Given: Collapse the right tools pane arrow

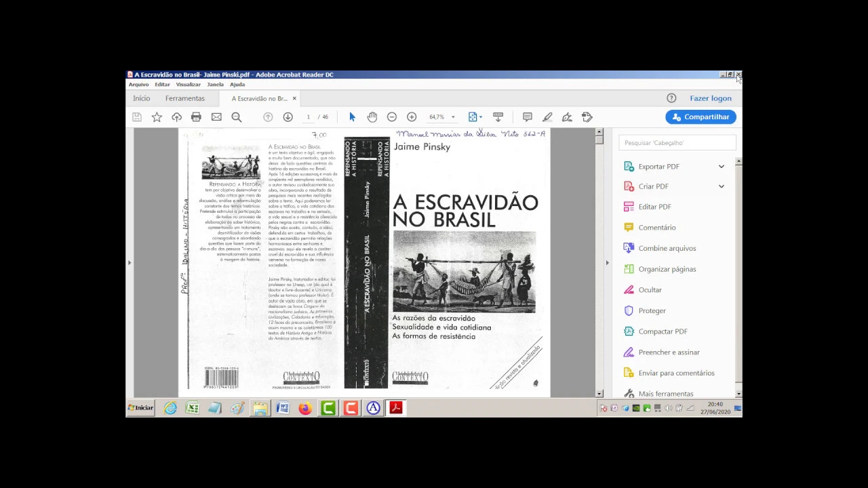Looking at the screenshot, I should pyautogui.click(x=607, y=262).
